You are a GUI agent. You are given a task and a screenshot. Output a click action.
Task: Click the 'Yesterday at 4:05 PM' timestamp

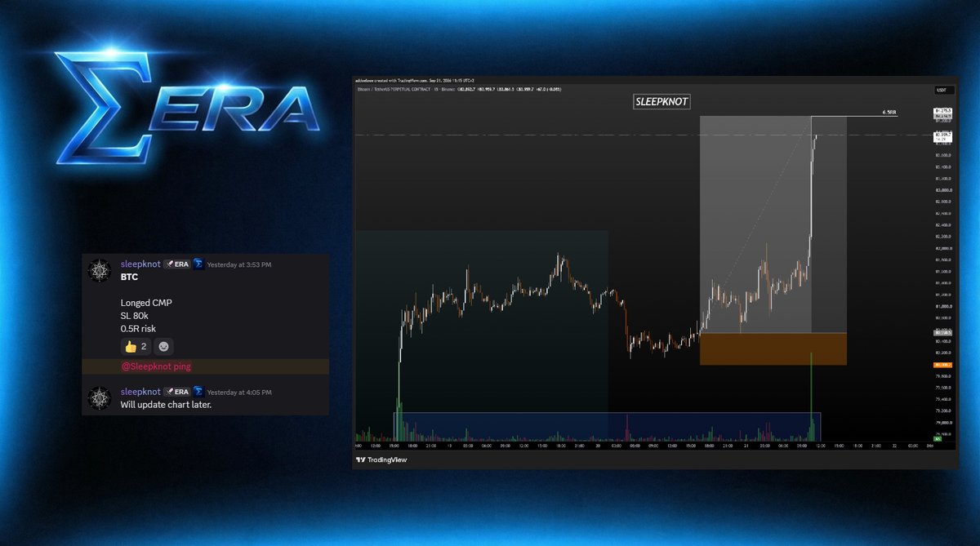coord(239,393)
